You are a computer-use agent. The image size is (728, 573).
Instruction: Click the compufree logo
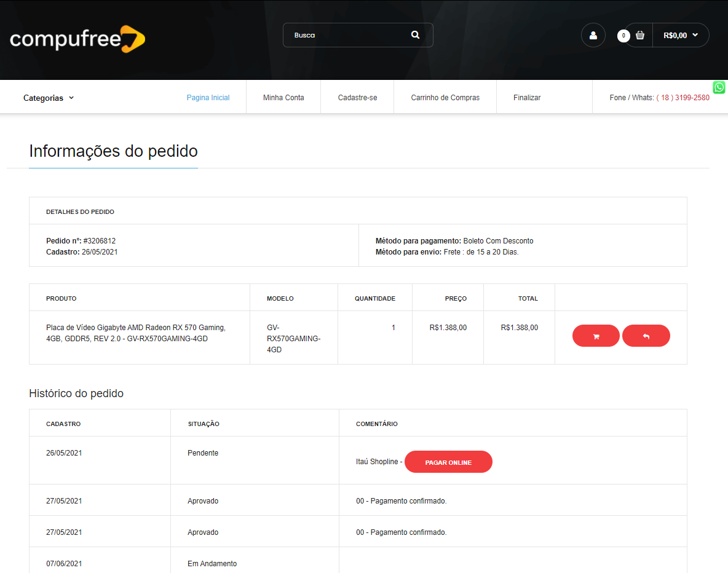click(77, 39)
